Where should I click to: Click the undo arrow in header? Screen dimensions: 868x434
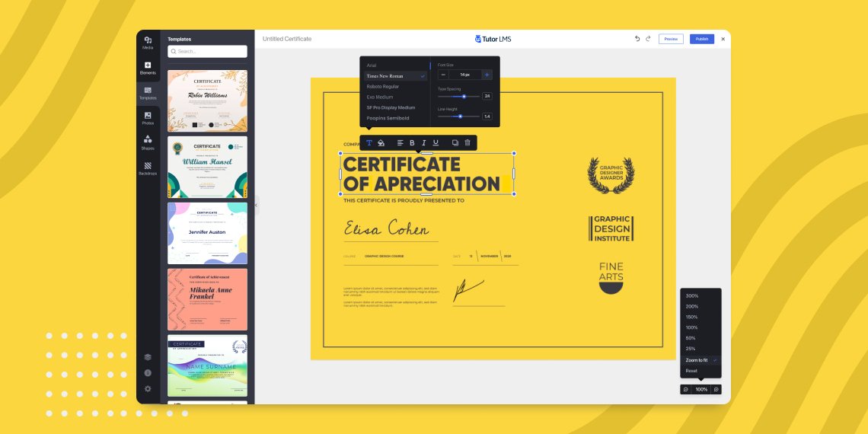(637, 39)
